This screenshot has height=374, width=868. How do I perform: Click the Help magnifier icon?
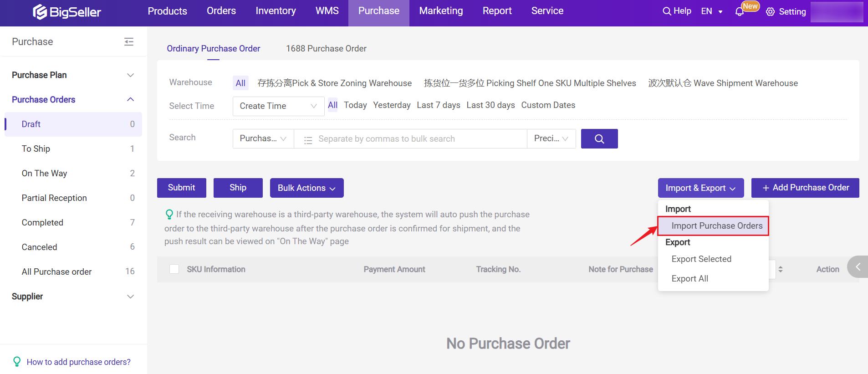667,11
